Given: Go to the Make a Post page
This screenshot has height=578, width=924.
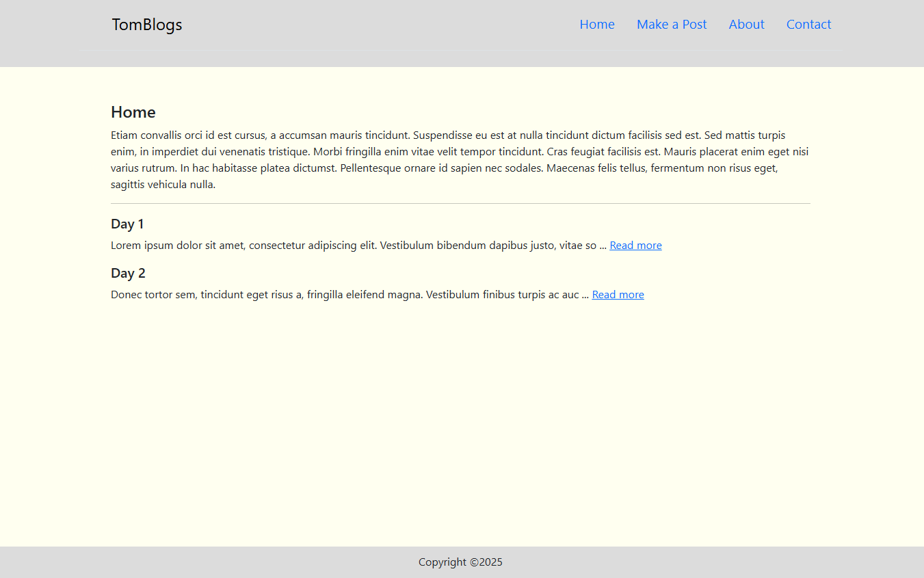Looking at the screenshot, I should (671, 25).
